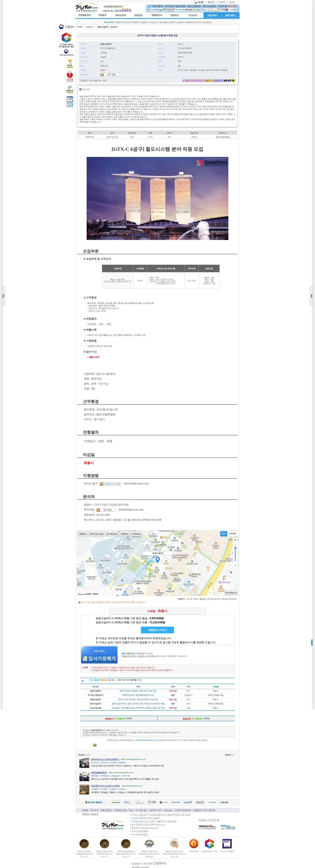The width and height of the screenshot is (315, 868).
Task: Click the 대한경제 partner logo
Action: click(224, 802)
